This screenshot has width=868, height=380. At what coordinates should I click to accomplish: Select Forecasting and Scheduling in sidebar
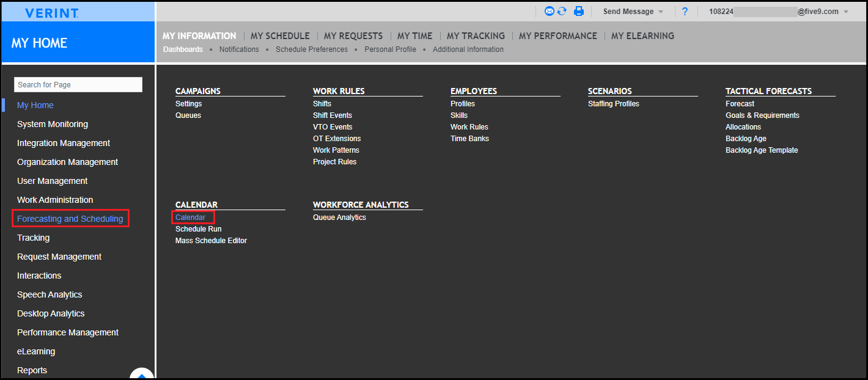click(70, 219)
